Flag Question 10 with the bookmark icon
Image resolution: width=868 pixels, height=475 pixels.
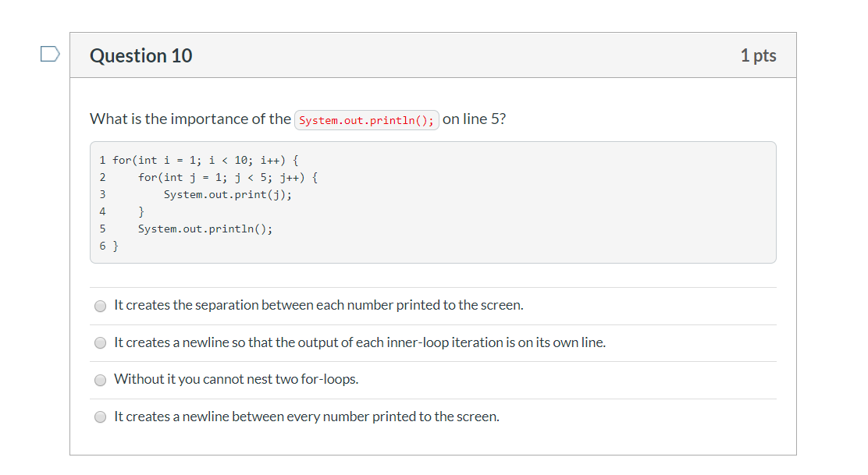click(50, 54)
